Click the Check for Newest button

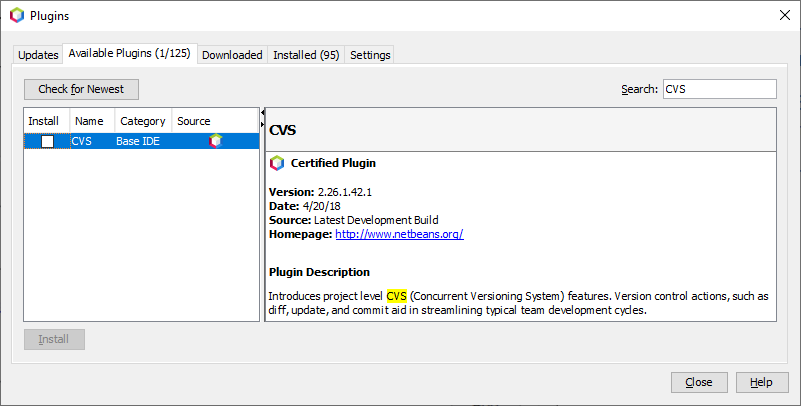(81, 89)
